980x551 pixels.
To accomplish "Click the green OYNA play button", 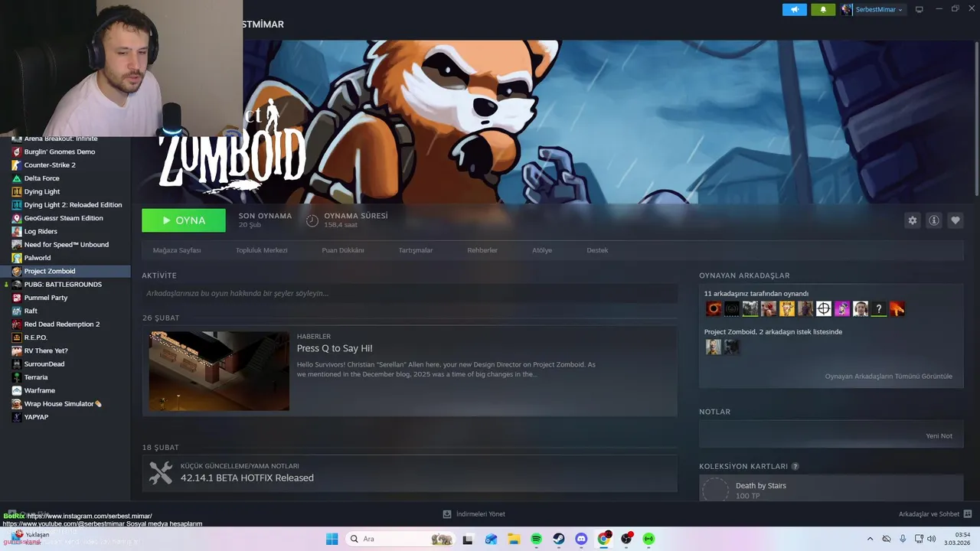I will click(x=184, y=220).
